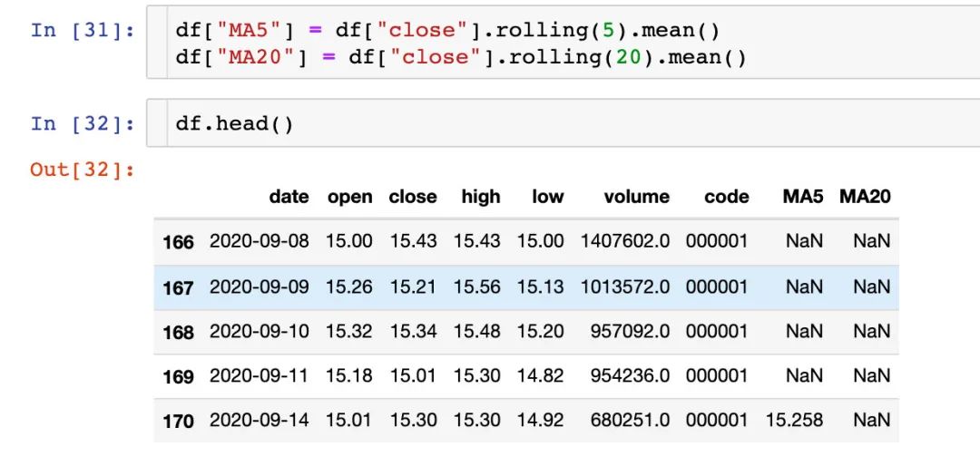This screenshot has width=980, height=466.
Task: Click the code column header
Action: click(726, 197)
